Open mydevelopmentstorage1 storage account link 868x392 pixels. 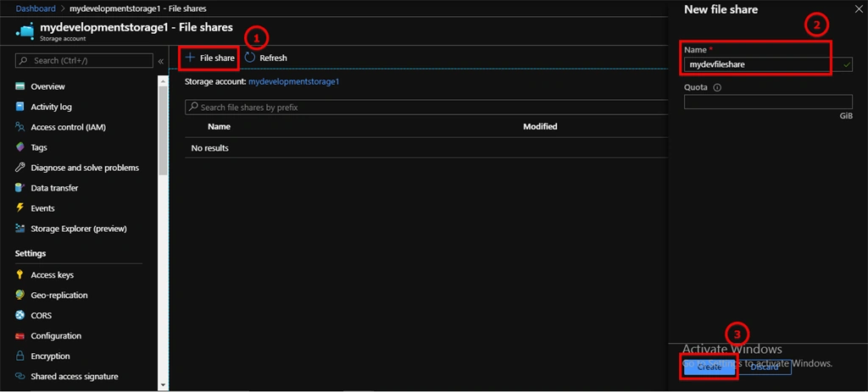point(293,81)
